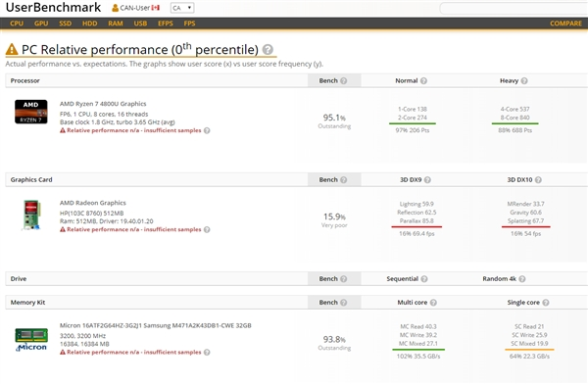Click the CAN-User profile icon
Screen dimensions: 588x384
[115, 8]
